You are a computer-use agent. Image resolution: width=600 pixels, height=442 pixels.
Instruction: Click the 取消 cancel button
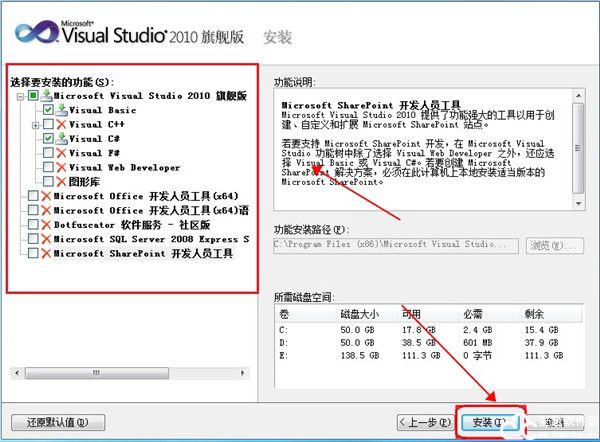(x=555, y=423)
